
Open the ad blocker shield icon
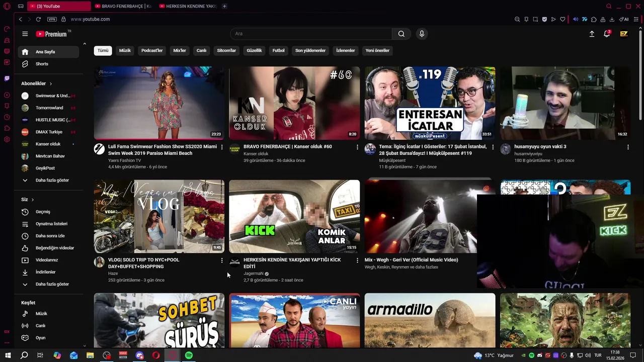click(544, 19)
